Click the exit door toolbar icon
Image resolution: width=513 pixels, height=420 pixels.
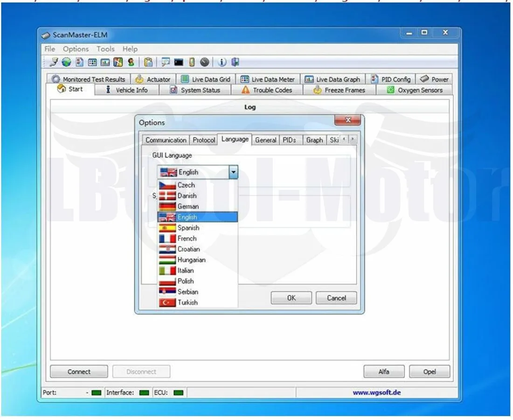pyautogui.click(x=235, y=62)
